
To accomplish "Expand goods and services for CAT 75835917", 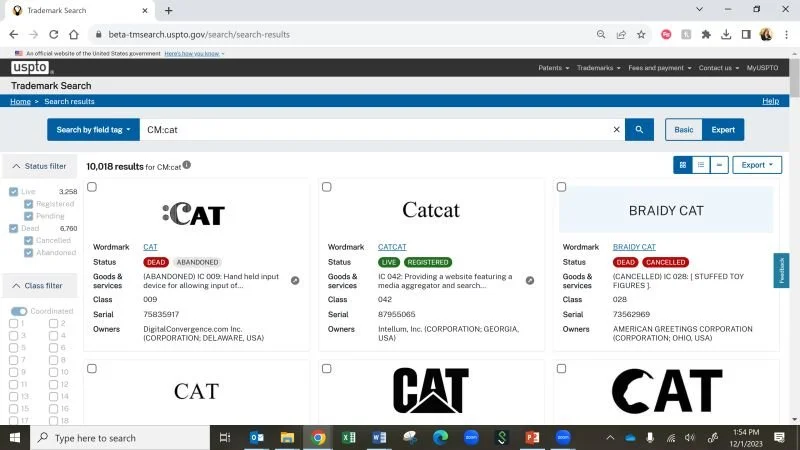I will tap(295, 281).
